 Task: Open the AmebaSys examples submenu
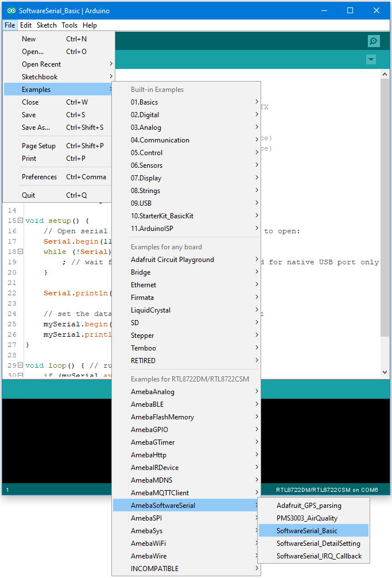[x=187, y=531]
